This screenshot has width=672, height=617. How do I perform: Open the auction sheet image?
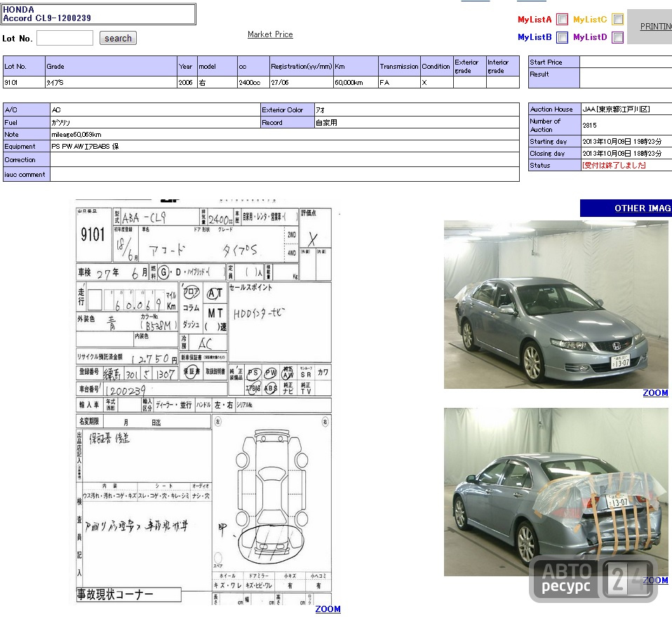click(x=203, y=402)
